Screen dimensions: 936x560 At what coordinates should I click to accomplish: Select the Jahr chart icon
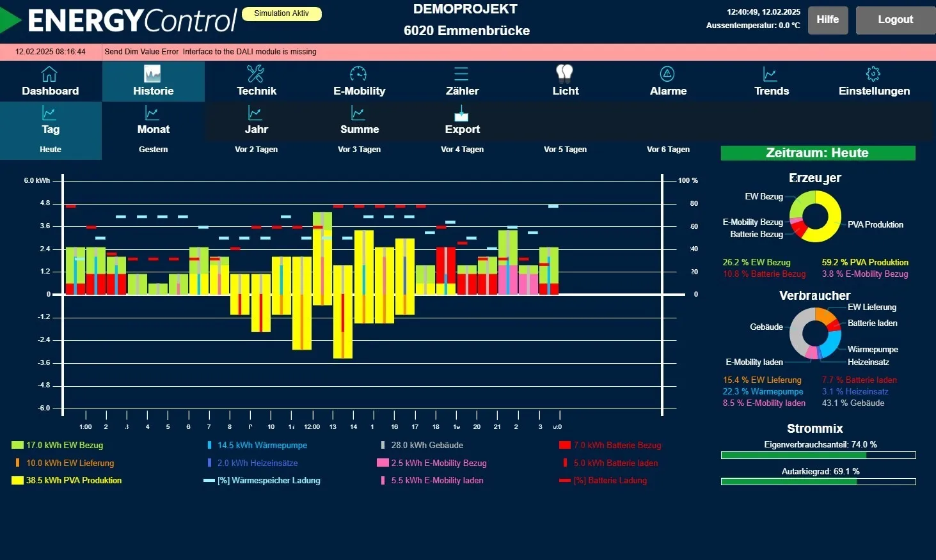click(x=255, y=113)
